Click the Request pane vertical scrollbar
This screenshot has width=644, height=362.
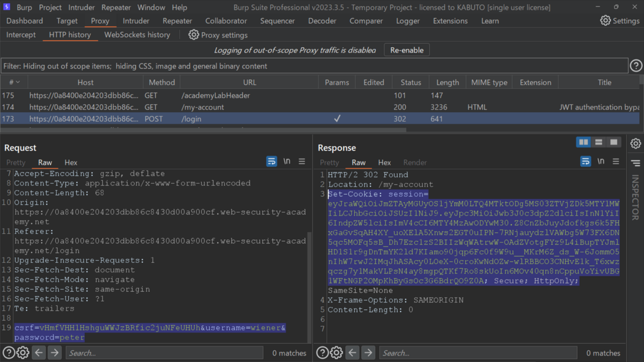(x=309, y=287)
